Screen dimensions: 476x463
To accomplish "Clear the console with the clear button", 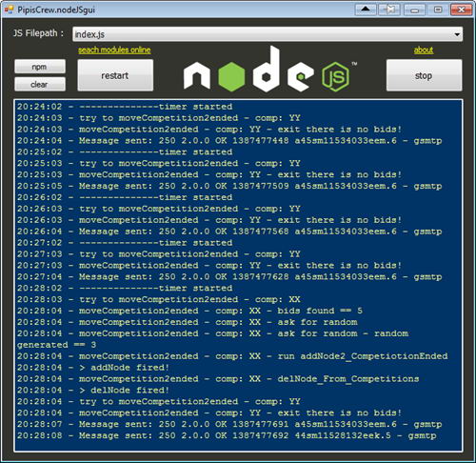I will point(40,84).
